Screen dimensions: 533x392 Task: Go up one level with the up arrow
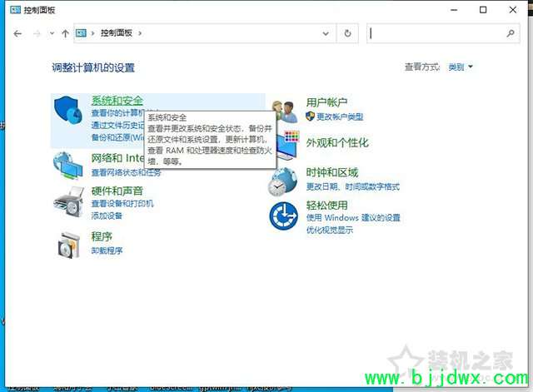click(65, 33)
